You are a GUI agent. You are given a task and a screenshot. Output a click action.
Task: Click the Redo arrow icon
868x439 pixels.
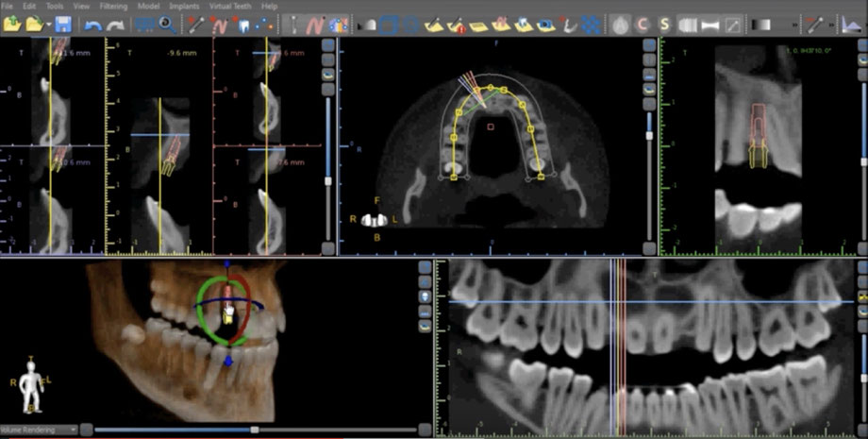coord(115,24)
